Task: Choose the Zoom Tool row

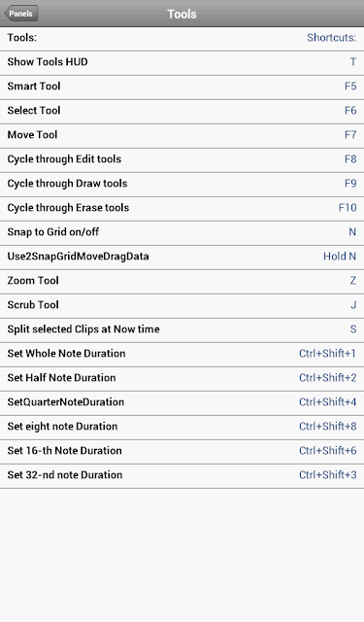Action: pyautogui.click(x=182, y=282)
